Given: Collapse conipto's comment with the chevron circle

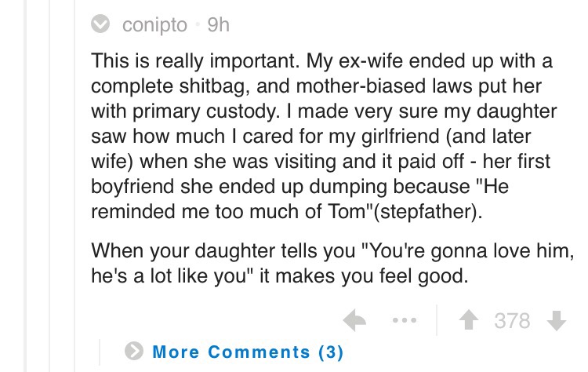Looking at the screenshot, I should [100, 24].
